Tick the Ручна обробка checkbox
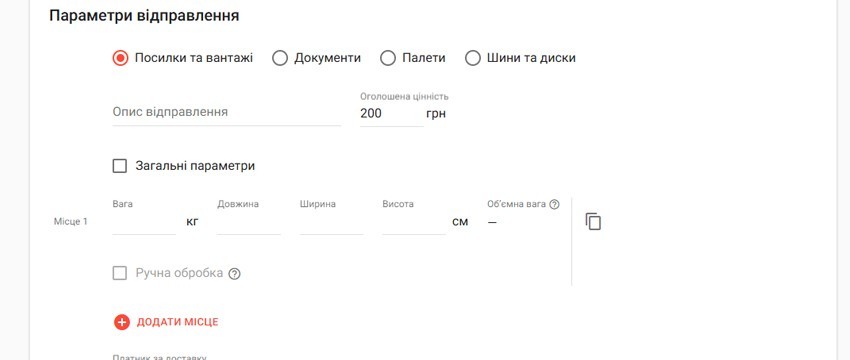The width and height of the screenshot is (850, 360). 120,273
